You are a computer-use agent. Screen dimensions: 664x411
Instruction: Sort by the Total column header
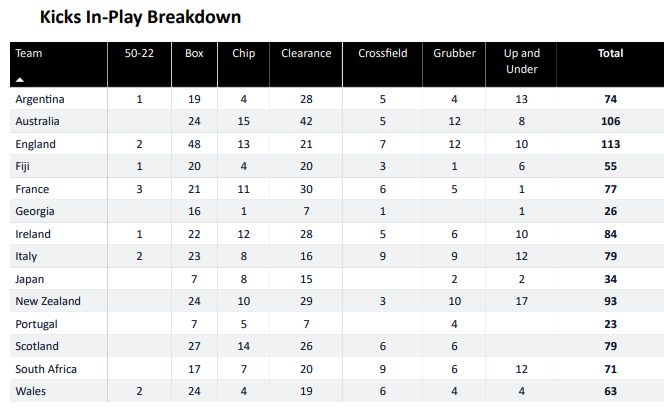tap(610, 54)
